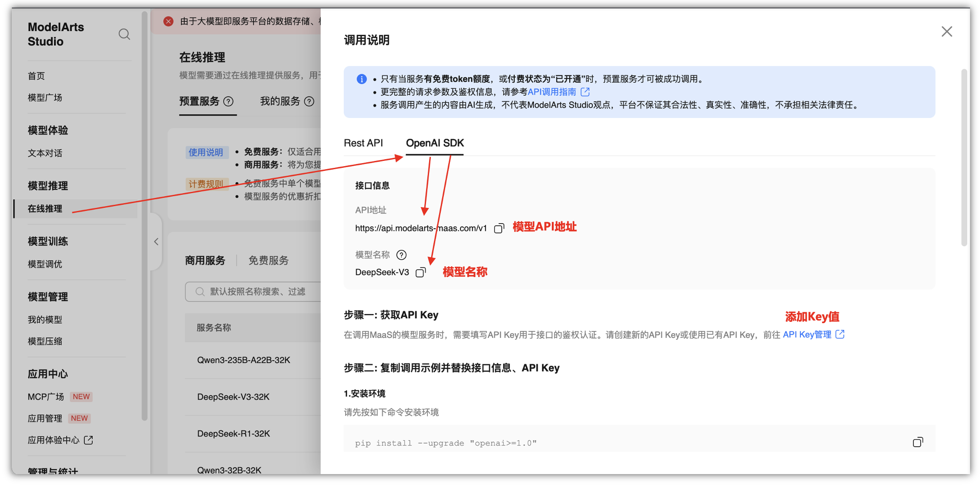This screenshot has width=980, height=488.
Task: Click the service name search field
Action: click(253, 291)
